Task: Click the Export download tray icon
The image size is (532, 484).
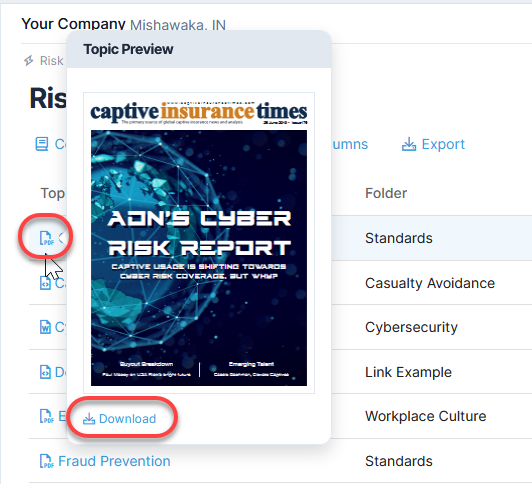Action: (409, 144)
